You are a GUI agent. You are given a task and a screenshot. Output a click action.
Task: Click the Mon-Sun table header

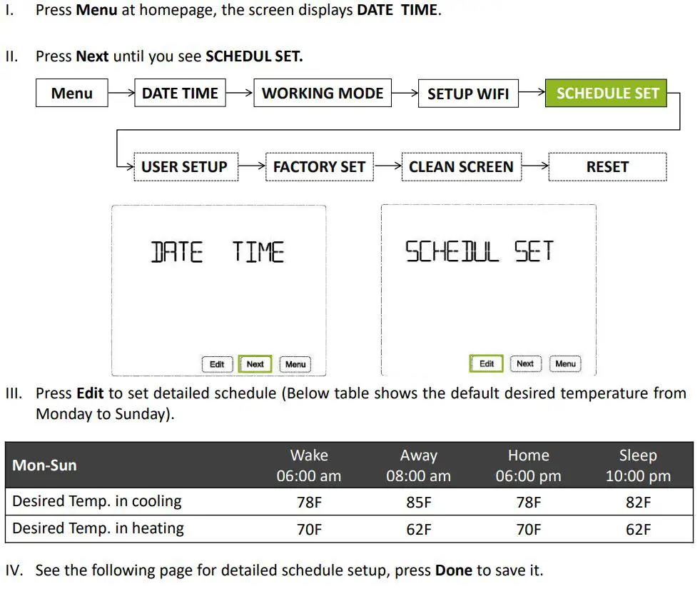(x=44, y=465)
